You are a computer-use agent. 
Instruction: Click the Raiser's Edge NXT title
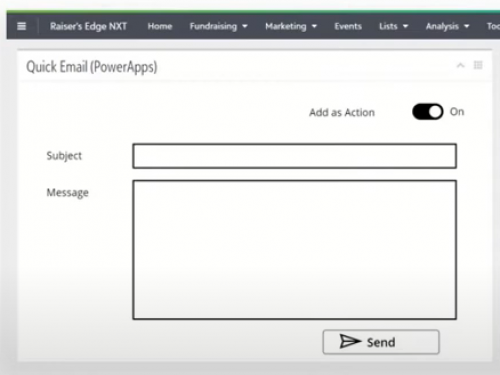point(88,26)
